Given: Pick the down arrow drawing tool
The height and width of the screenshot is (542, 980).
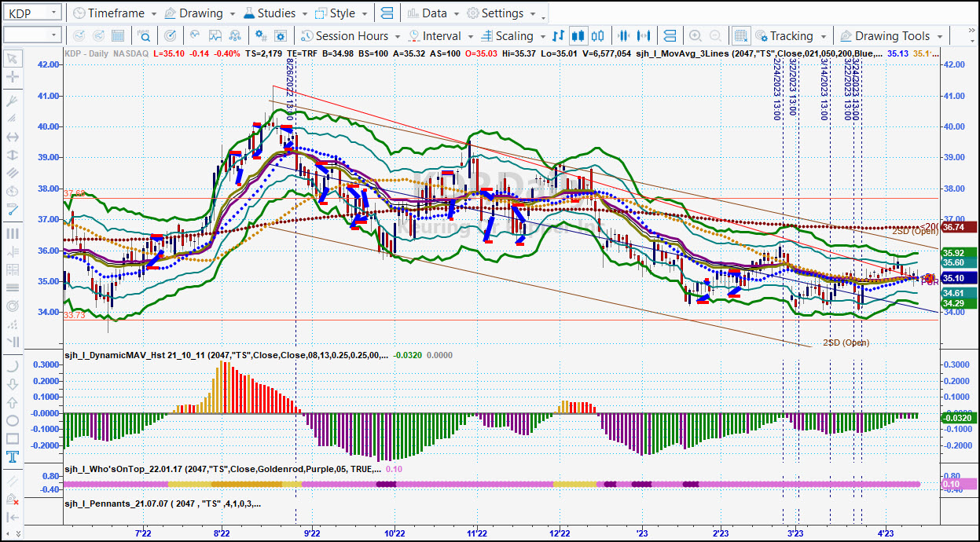Looking at the screenshot, I should click(x=13, y=385).
